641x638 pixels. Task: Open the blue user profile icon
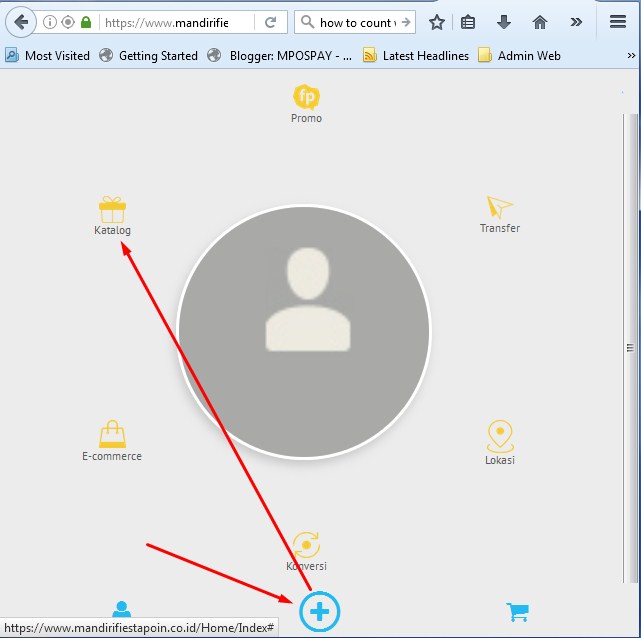point(121,609)
